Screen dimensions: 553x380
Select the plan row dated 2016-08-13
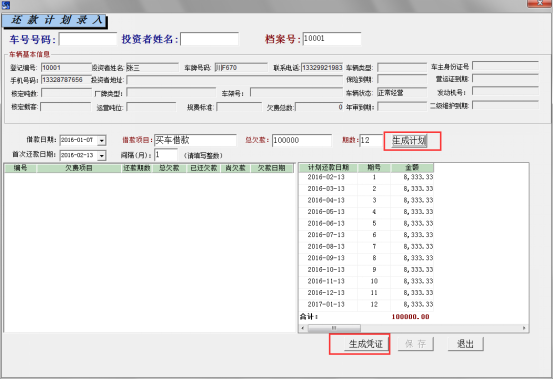point(366,247)
